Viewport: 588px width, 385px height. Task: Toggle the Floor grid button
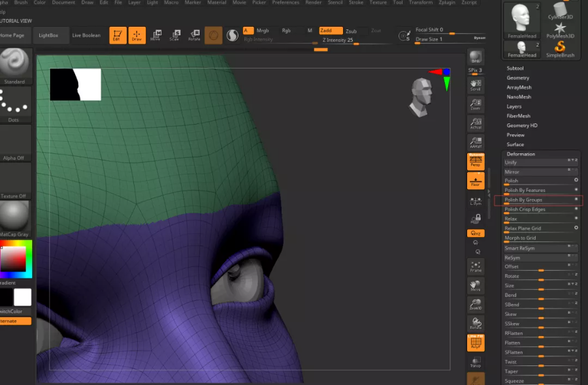pos(476,181)
